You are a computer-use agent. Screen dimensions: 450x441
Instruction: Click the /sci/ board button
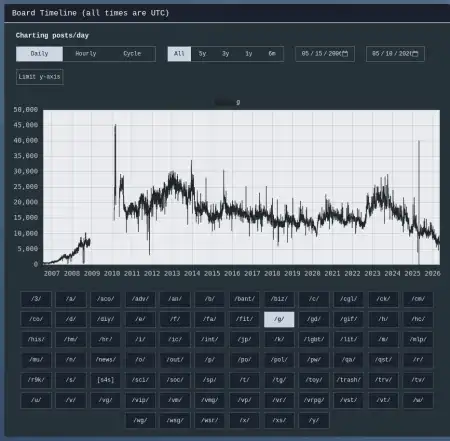tap(140, 380)
